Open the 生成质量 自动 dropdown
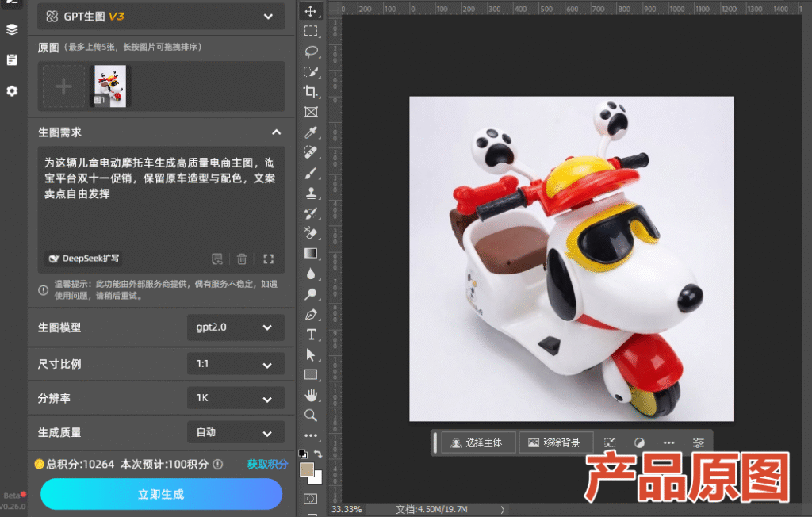812x517 pixels. coord(236,433)
